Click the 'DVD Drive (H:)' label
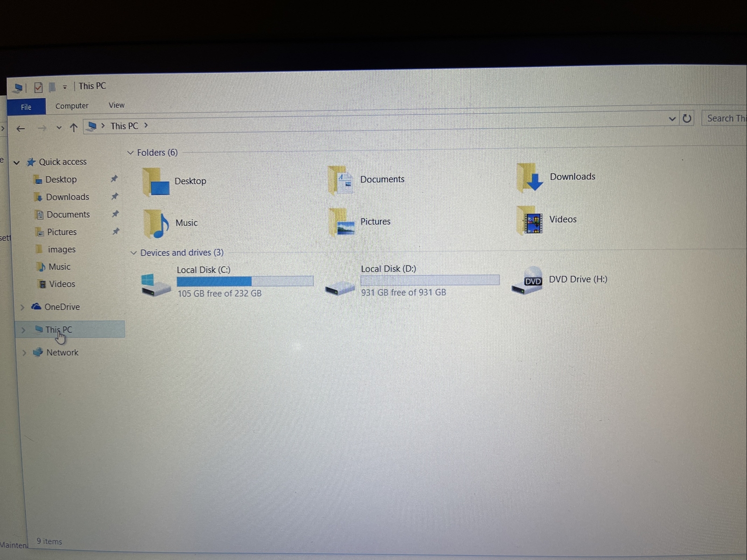747x560 pixels. pyautogui.click(x=578, y=279)
